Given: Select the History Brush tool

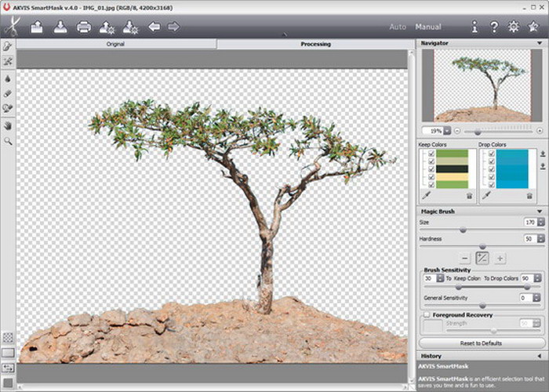Looking at the screenshot, I should click(7, 108).
